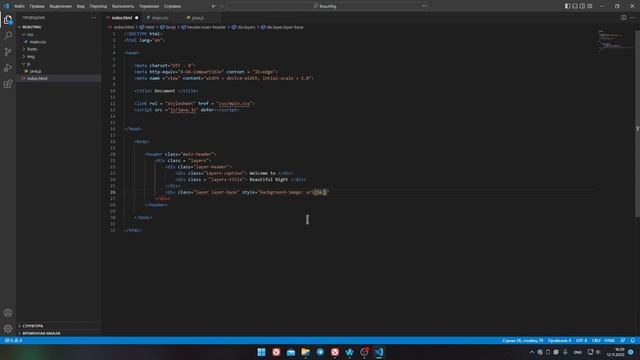Click the feedback icon in status bar
This screenshot has height=360, width=640.
click(622, 340)
